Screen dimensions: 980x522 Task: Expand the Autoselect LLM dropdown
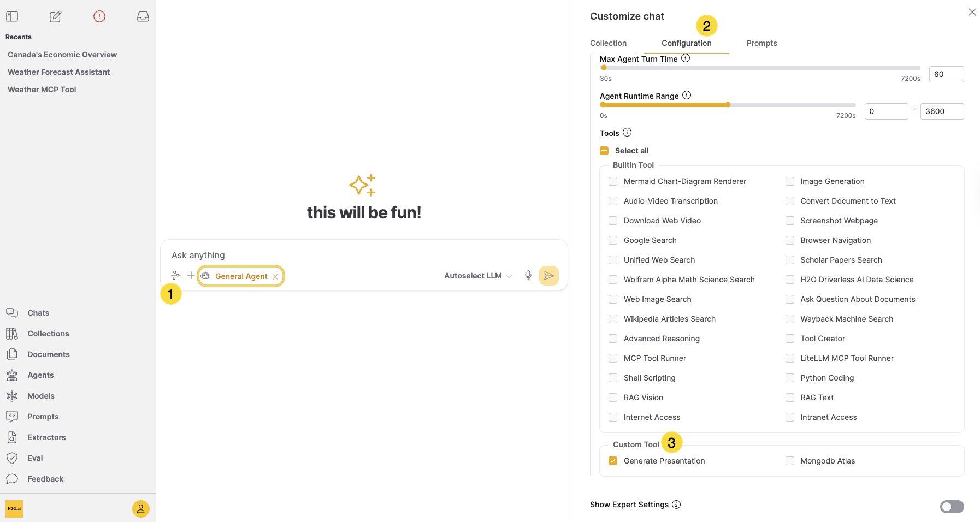pos(478,276)
